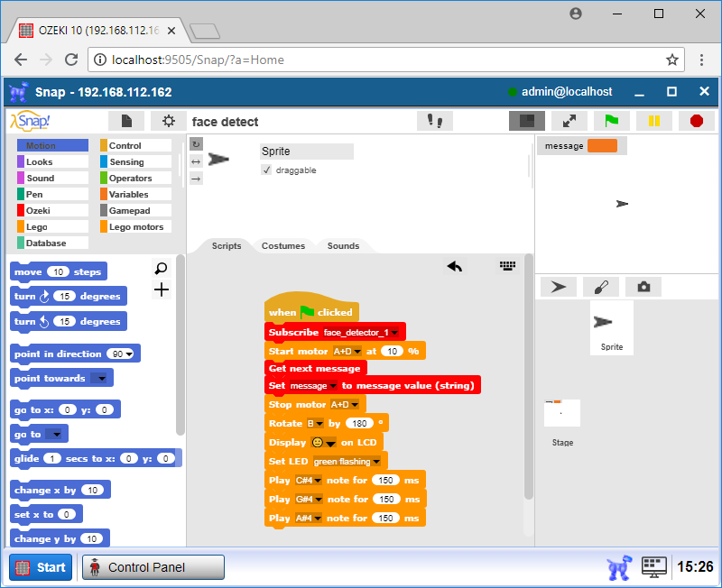Select no-rotation style icon

[x=196, y=179]
